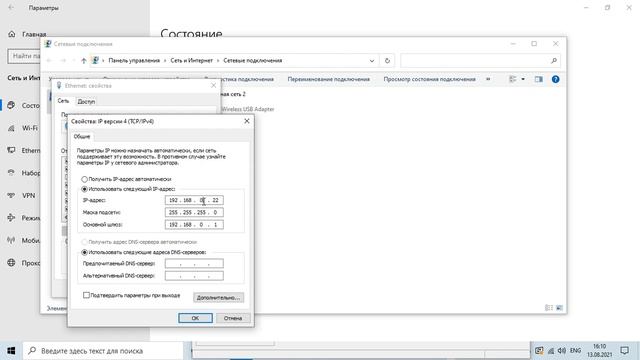Open Network Connections help icon
This screenshot has width=640, height=360.
(x=556, y=79)
